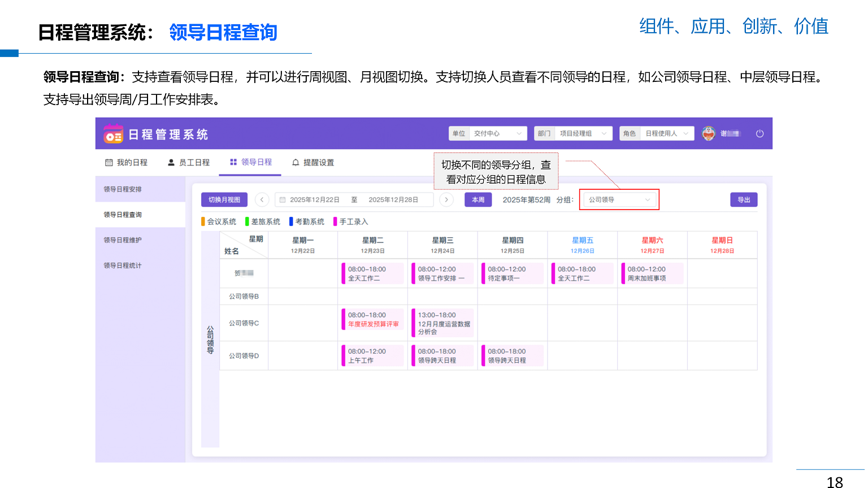Open 员工日程 tab
This screenshot has width=868, height=488.
click(189, 163)
